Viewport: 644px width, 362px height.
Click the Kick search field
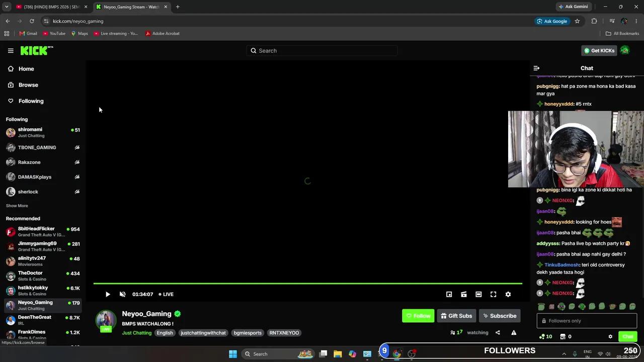click(322, 51)
